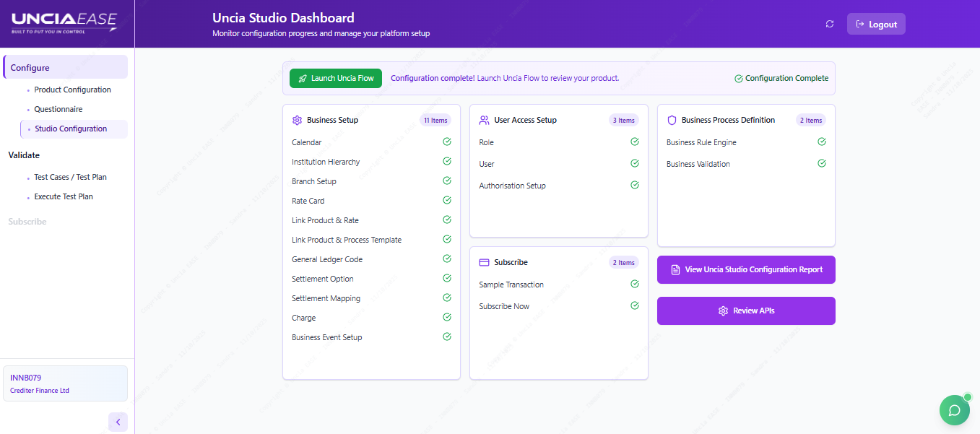The height and width of the screenshot is (434, 980).
Task: Click the refresh icon in header
Action: coord(830,24)
